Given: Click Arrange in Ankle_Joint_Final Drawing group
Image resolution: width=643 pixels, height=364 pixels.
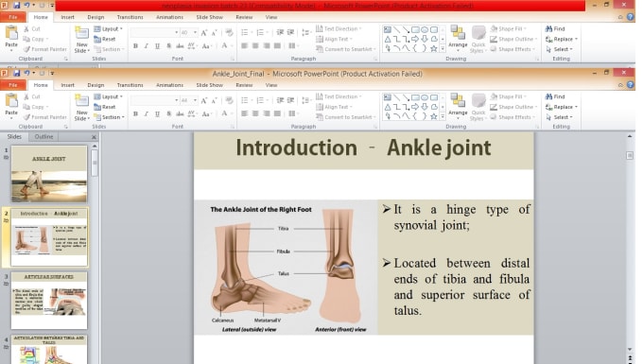Looking at the screenshot, I should coord(458,105).
